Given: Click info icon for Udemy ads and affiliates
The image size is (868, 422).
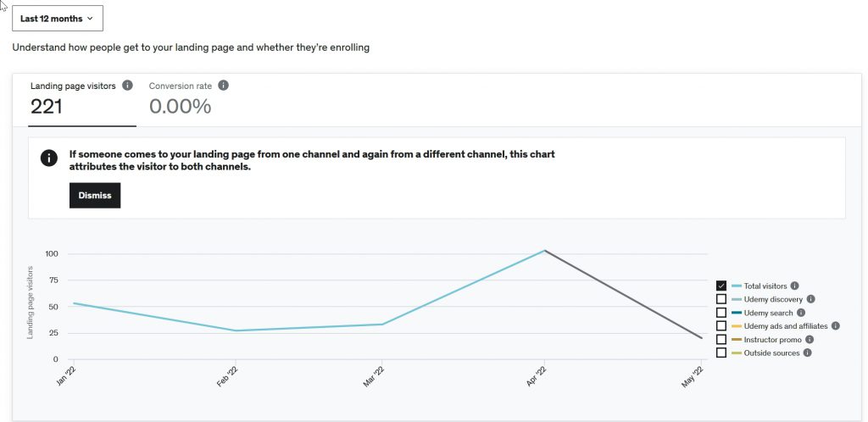Looking at the screenshot, I should point(835,325).
